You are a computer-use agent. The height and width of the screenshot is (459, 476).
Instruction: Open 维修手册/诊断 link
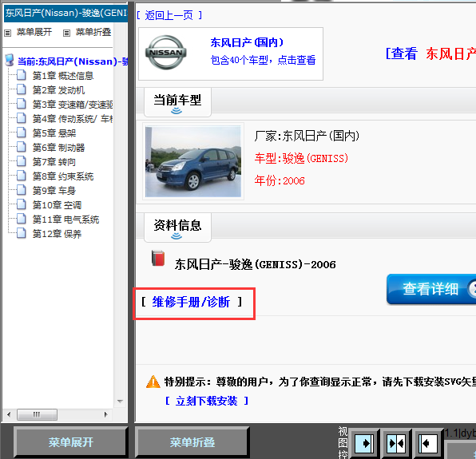tap(191, 302)
